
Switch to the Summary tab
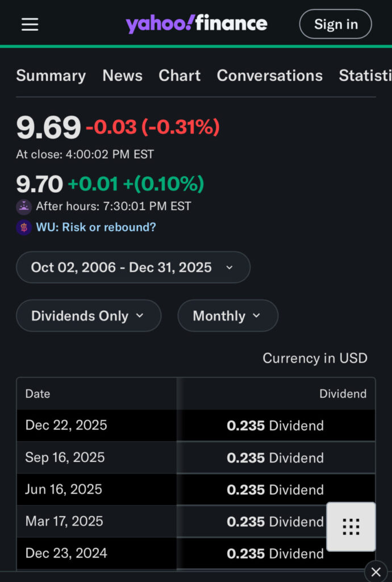coord(51,76)
